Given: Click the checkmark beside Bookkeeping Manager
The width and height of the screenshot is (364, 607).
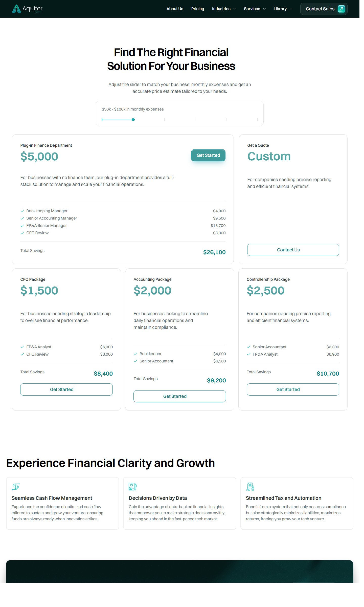Looking at the screenshot, I should [x=22, y=211].
